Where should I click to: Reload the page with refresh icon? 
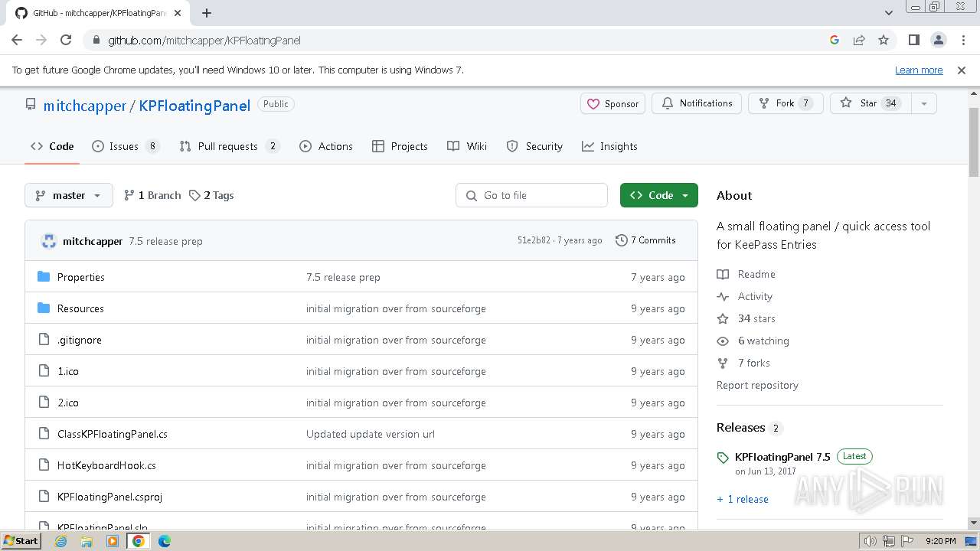(x=66, y=40)
